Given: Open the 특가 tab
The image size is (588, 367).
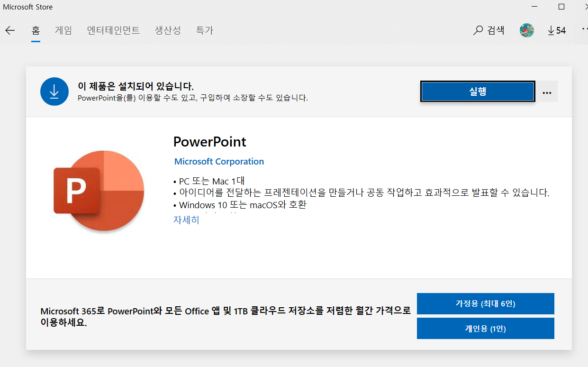Looking at the screenshot, I should pyautogui.click(x=205, y=30).
